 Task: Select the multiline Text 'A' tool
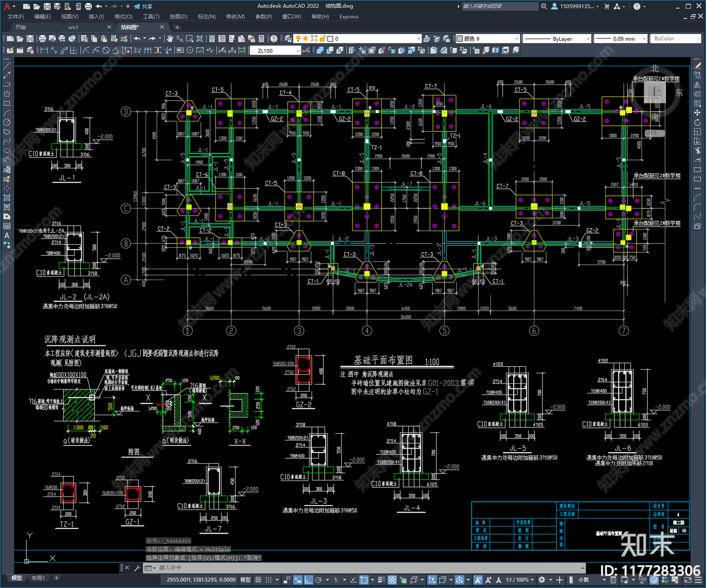pyautogui.click(x=7, y=236)
